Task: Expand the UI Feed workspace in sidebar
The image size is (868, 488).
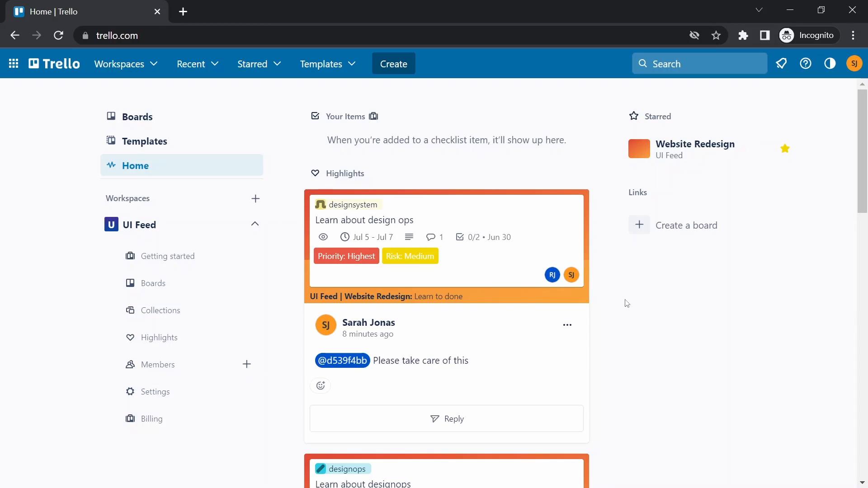Action: (x=255, y=225)
